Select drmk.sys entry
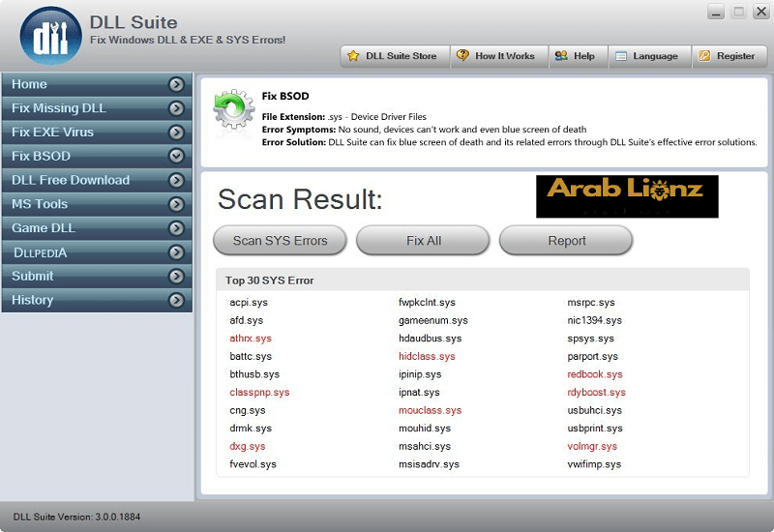The image size is (774, 532). pyautogui.click(x=251, y=429)
